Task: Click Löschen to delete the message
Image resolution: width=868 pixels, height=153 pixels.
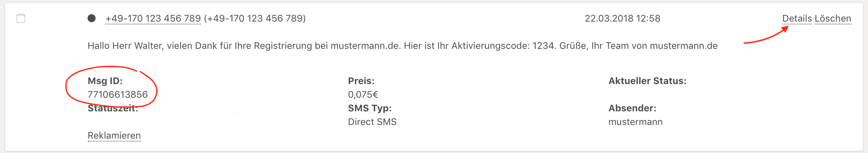Action: point(833,18)
